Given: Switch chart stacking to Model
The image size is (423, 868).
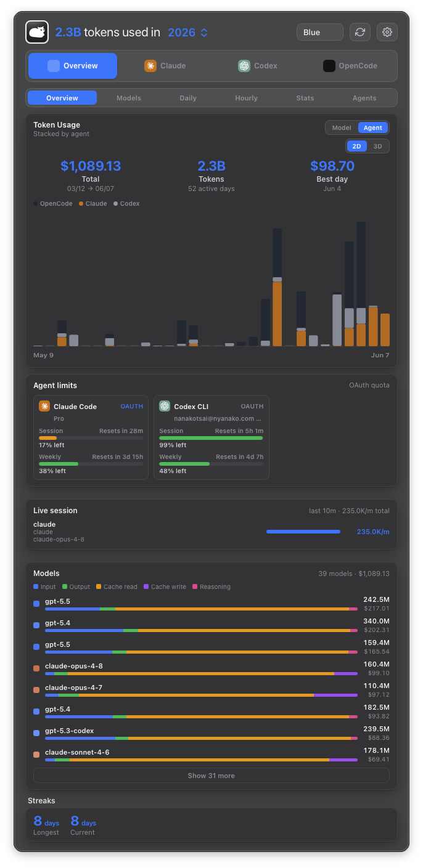Looking at the screenshot, I should 342,128.
